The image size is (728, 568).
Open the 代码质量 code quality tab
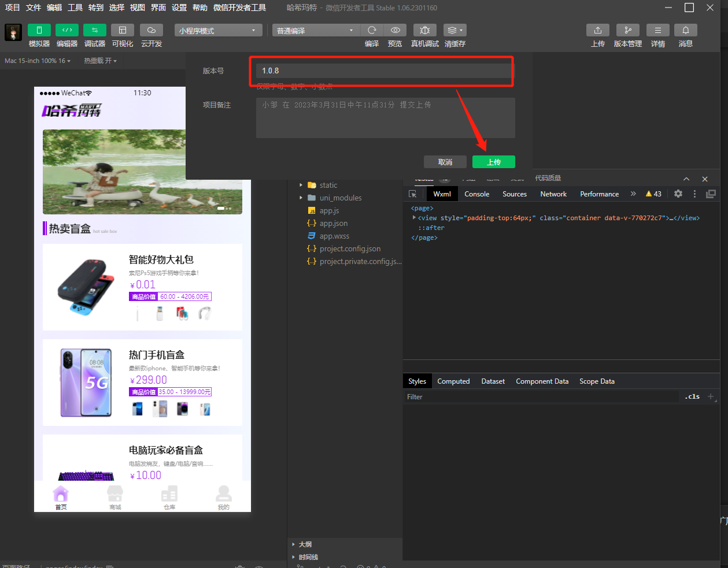(548, 178)
